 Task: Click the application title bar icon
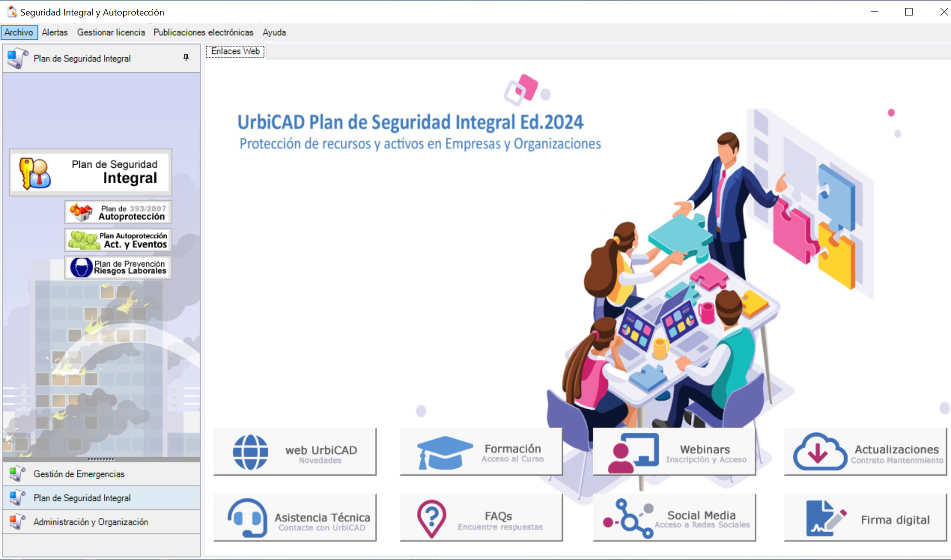point(11,11)
